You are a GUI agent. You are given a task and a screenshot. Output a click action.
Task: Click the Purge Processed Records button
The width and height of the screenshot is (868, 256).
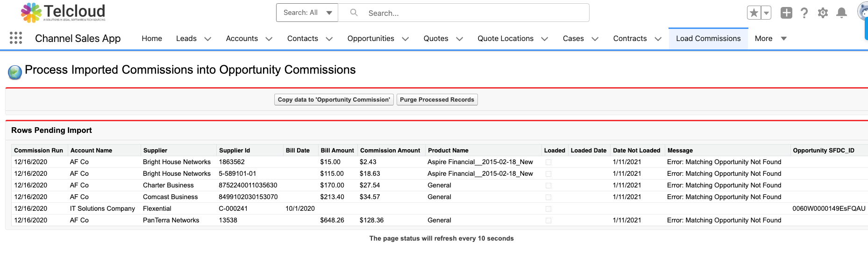437,99
